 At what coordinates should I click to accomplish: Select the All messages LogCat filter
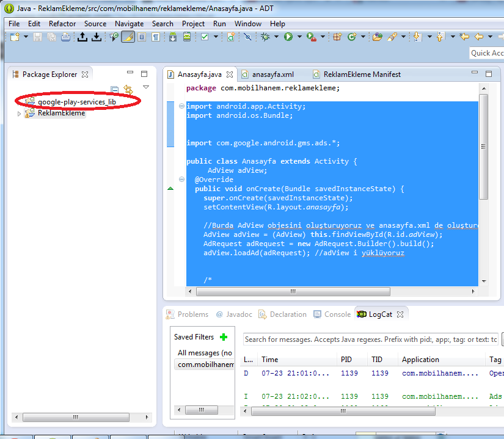205,353
